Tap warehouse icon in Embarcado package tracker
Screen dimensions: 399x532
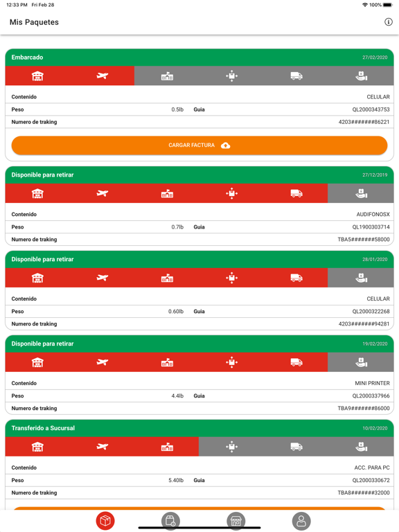pyautogui.click(x=37, y=76)
